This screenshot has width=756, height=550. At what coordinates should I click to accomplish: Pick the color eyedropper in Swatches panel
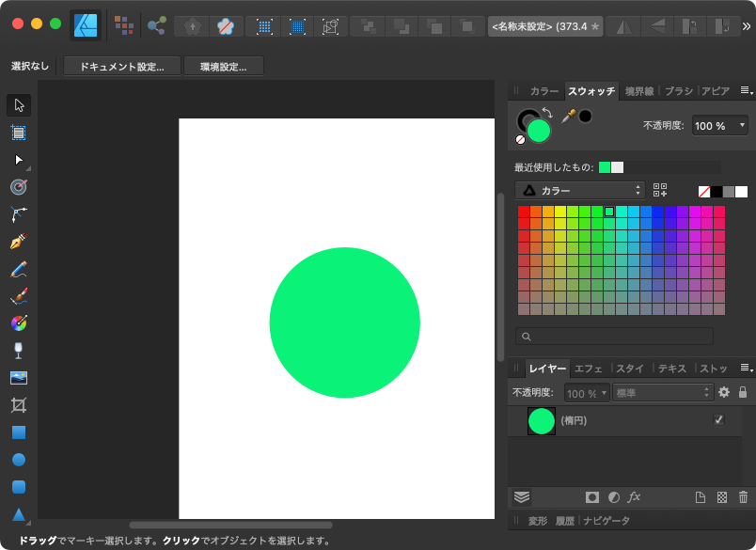(568, 116)
